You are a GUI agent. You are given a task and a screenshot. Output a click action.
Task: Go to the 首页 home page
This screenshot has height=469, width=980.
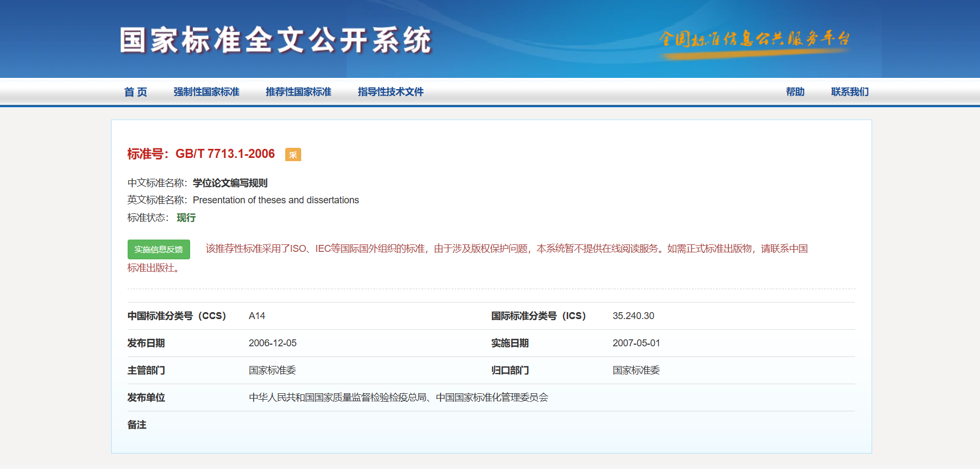(x=136, y=92)
